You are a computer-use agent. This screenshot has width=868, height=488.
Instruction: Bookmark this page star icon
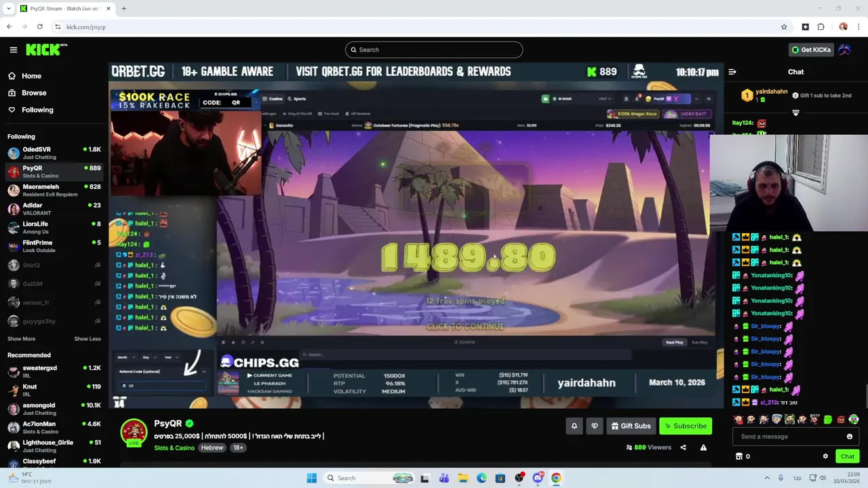click(x=784, y=26)
